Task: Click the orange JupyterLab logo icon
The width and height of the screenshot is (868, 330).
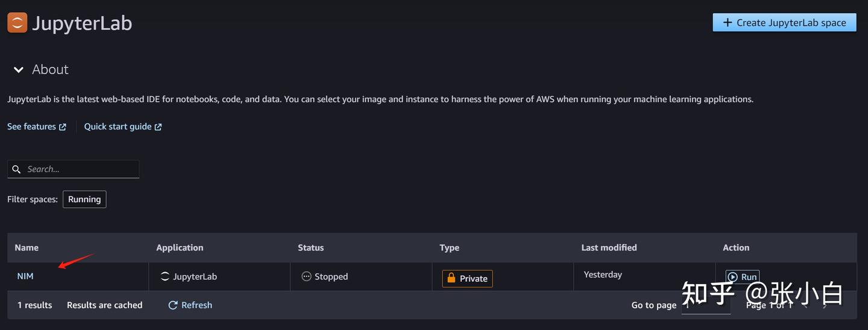Action: (x=17, y=23)
